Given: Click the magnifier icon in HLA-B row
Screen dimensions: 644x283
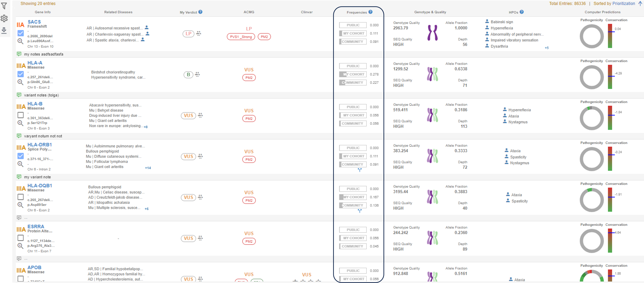Looking at the screenshot, I should (20, 123).
